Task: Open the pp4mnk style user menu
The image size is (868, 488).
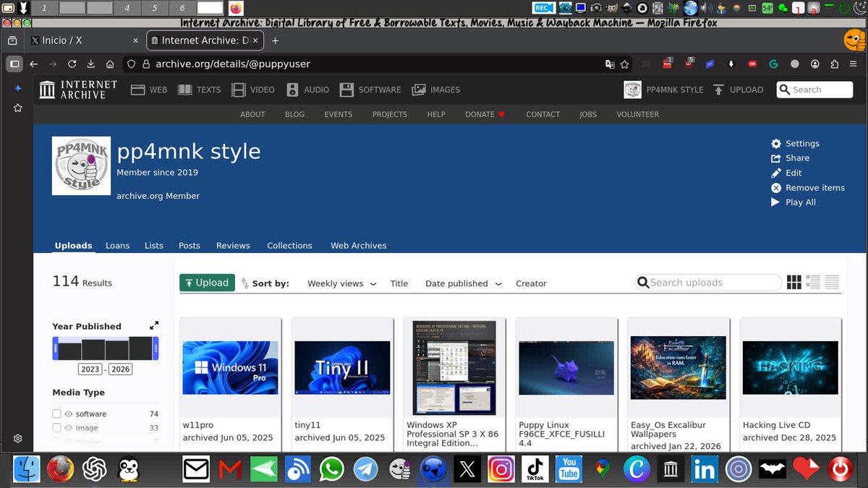Action: [663, 90]
